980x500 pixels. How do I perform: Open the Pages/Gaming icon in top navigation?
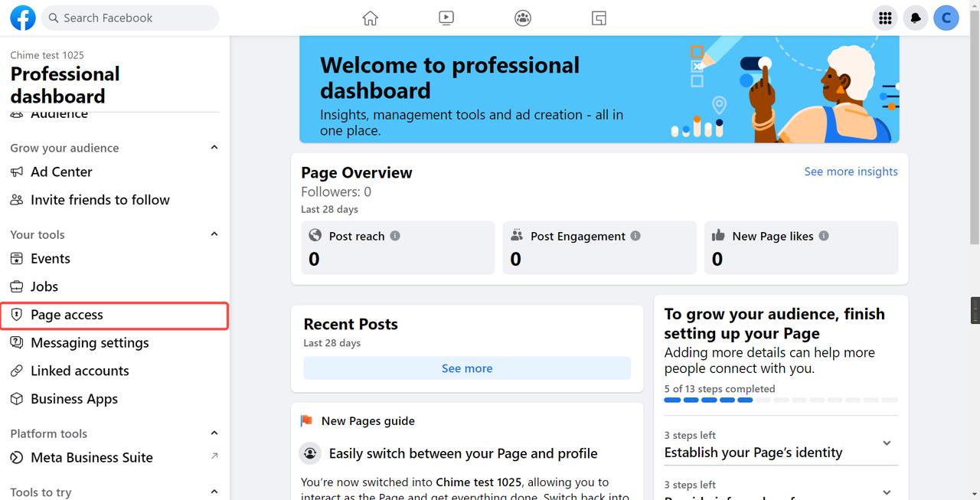(x=599, y=18)
